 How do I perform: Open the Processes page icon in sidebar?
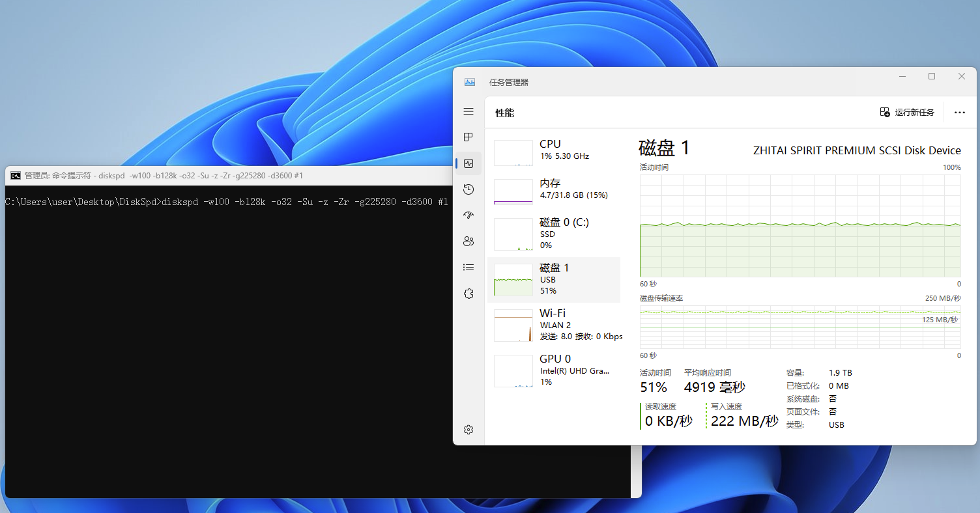[468, 137]
